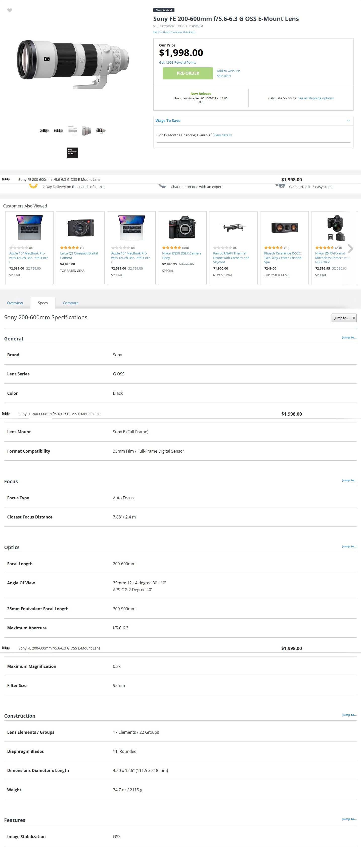
Task: Click Klipsch speaker product image
Action: pos(285,228)
